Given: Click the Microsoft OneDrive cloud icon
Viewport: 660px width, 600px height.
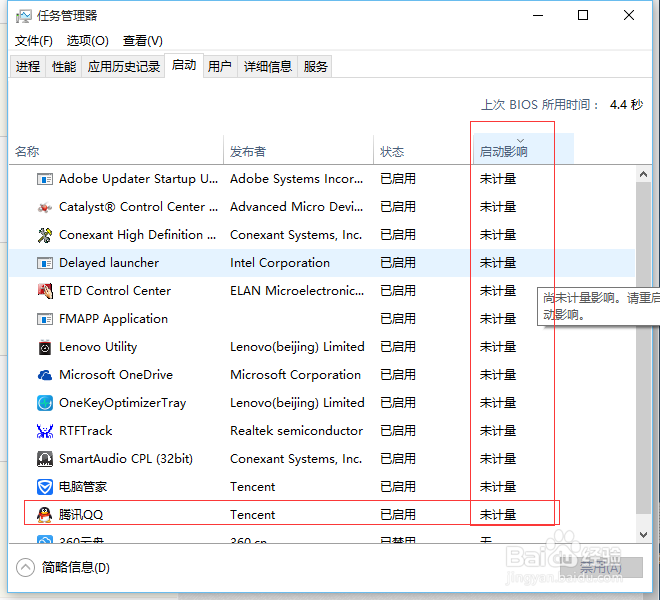Looking at the screenshot, I should point(45,375).
